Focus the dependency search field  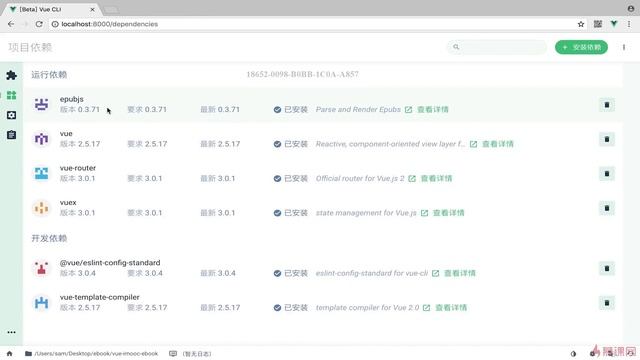[x=497, y=47]
